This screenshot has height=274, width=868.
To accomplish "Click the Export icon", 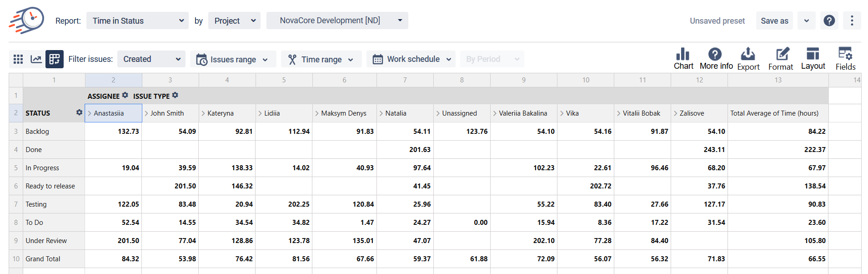I will pos(748,55).
